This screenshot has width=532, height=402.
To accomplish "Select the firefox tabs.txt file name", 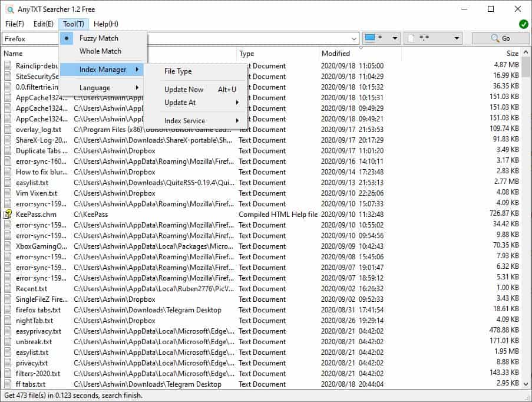I will click(38, 310).
